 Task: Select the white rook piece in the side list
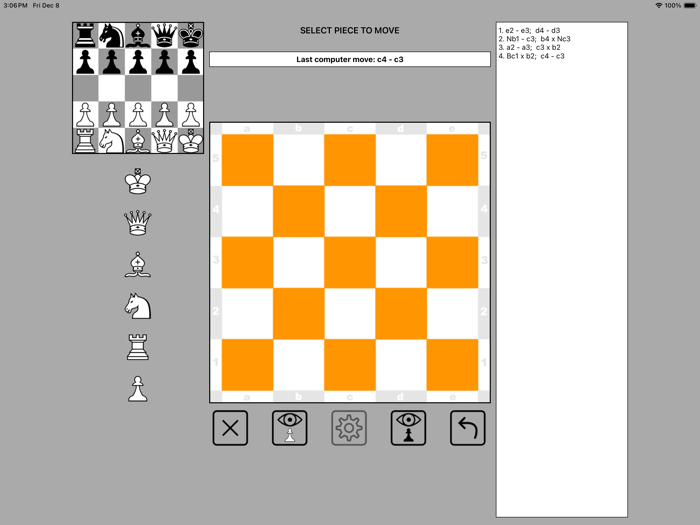[138, 347]
